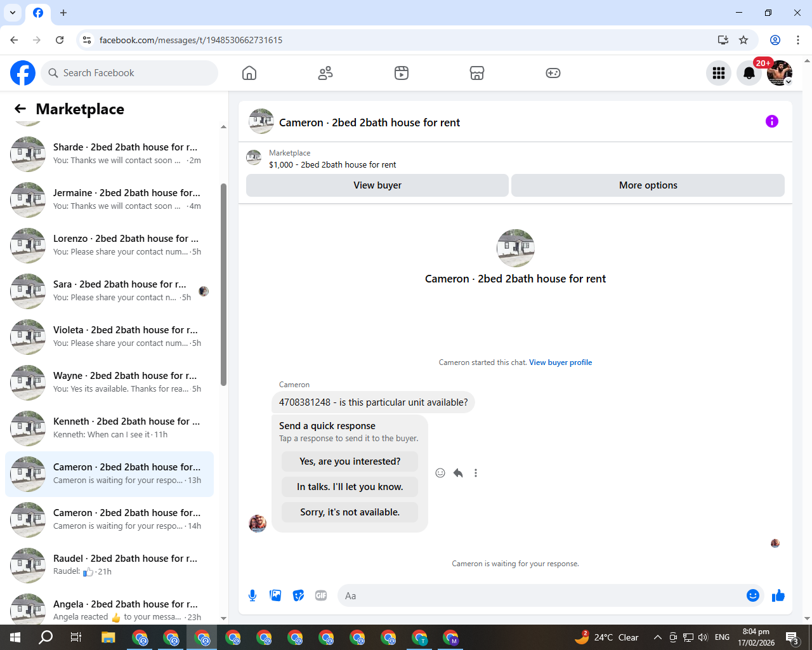Click the More options button

pos(648,185)
